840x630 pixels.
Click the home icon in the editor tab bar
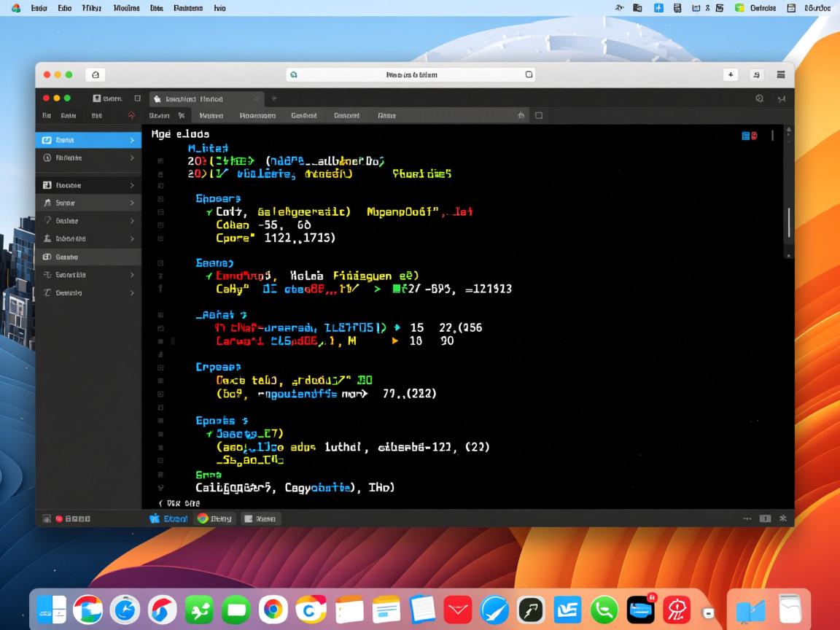tap(521, 115)
